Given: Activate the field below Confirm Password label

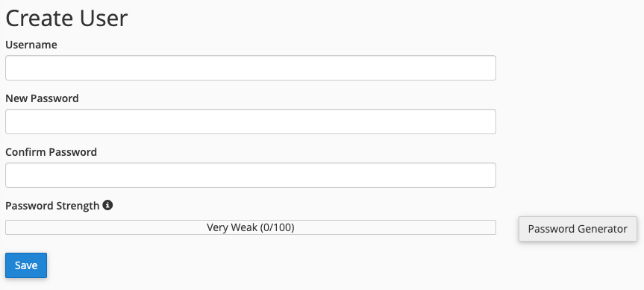Looking at the screenshot, I should [251, 175].
